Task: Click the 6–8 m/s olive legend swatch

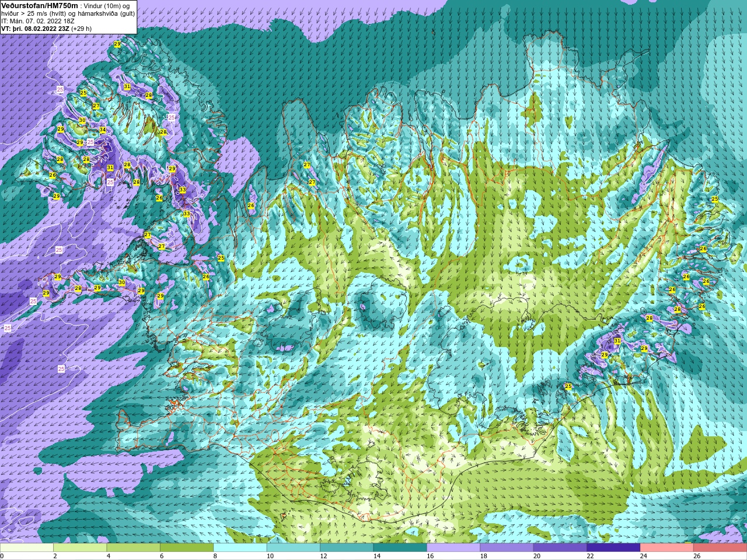Action: (187, 548)
